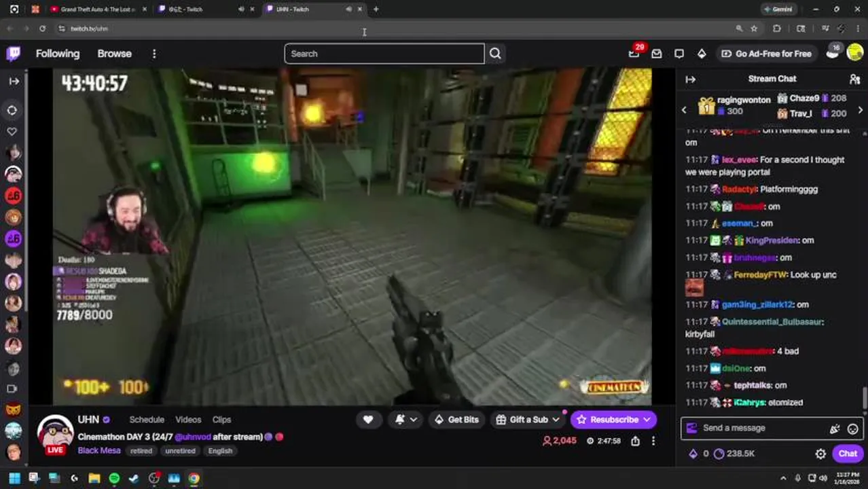Open the Gemini button
The image size is (868, 489).
pos(778,10)
